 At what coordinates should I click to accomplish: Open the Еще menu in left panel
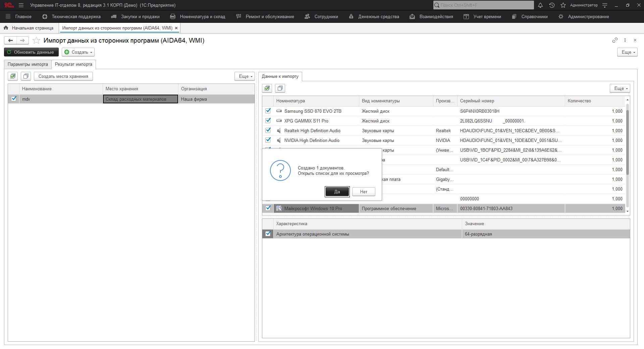click(245, 77)
